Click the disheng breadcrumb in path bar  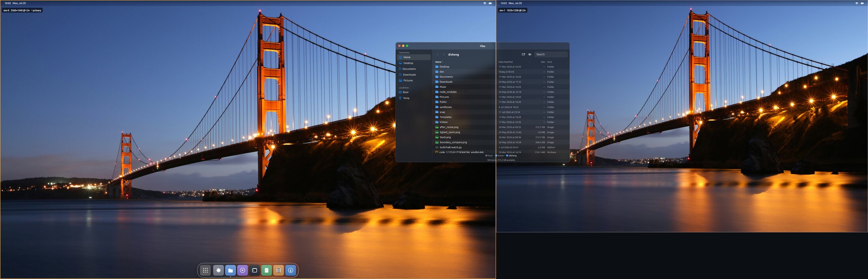(511, 156)
